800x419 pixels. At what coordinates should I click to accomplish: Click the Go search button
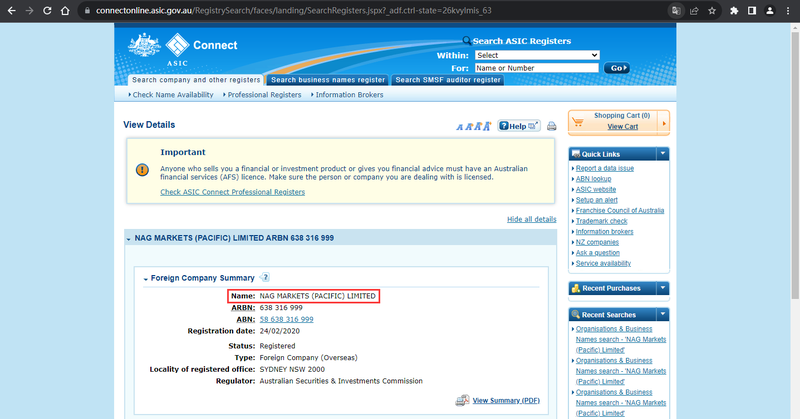tap(617, 68)
